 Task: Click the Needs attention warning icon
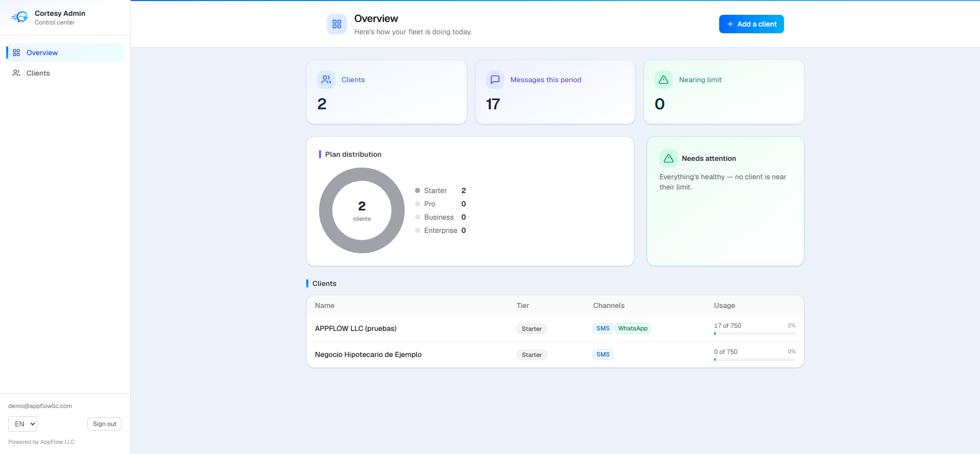pos(669,158)
